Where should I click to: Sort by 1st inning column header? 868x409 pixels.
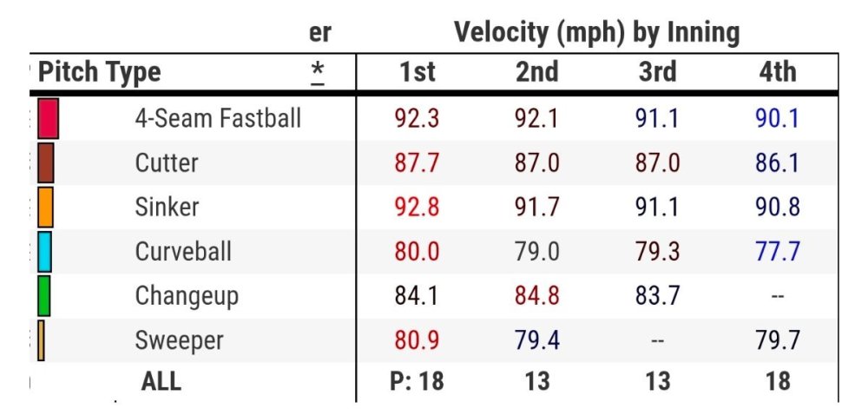click(x=417, y=72)
